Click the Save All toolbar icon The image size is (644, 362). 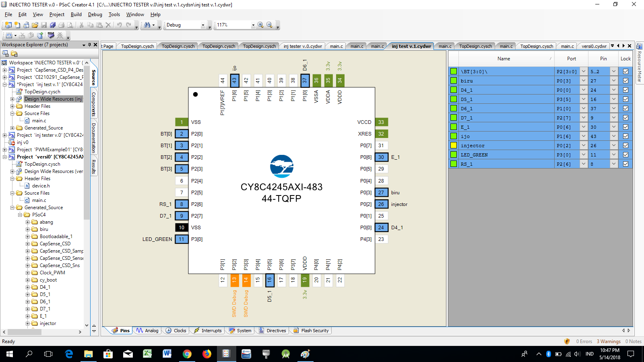coord(53,25)
